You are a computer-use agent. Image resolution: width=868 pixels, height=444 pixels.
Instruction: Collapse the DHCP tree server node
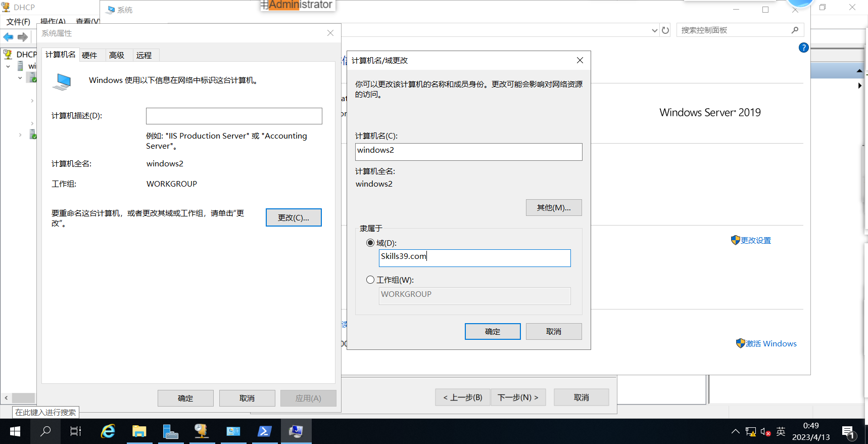tap(8, 66)
